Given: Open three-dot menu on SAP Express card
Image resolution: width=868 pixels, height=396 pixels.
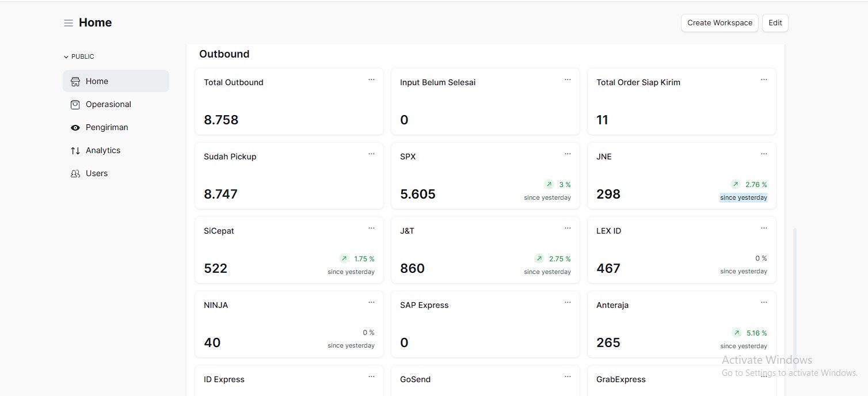Looking at the screenshot, I should click(x=568, y=303).
